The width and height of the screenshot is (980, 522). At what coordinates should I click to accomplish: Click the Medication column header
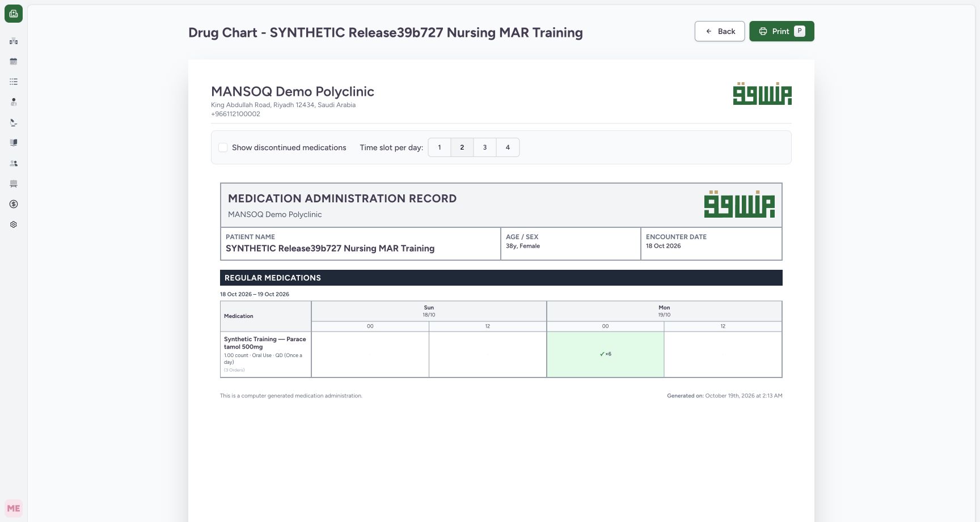265,316
